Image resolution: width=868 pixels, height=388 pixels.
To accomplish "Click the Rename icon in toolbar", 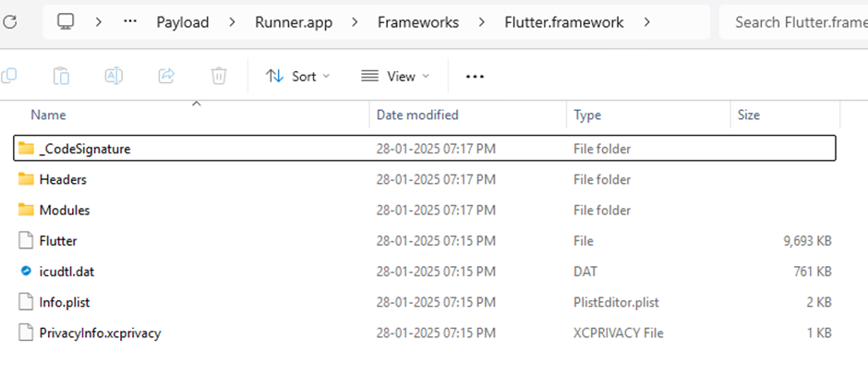I will pos(114,76).
